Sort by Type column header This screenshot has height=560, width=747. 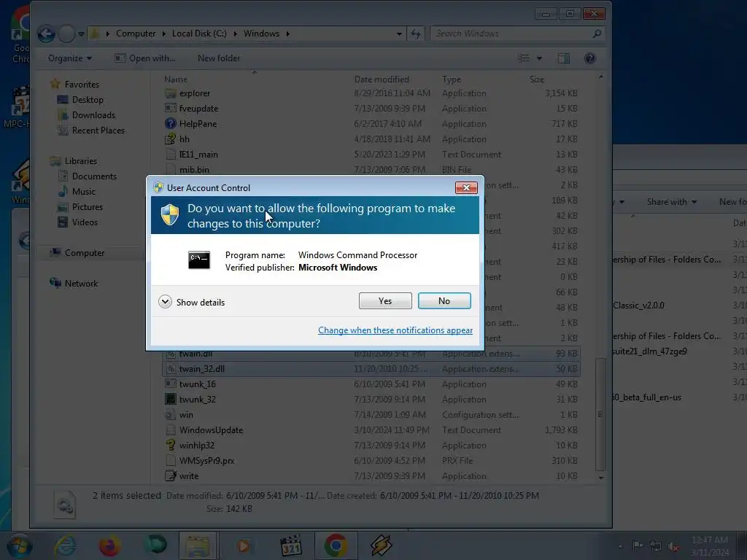click(451, 79)
